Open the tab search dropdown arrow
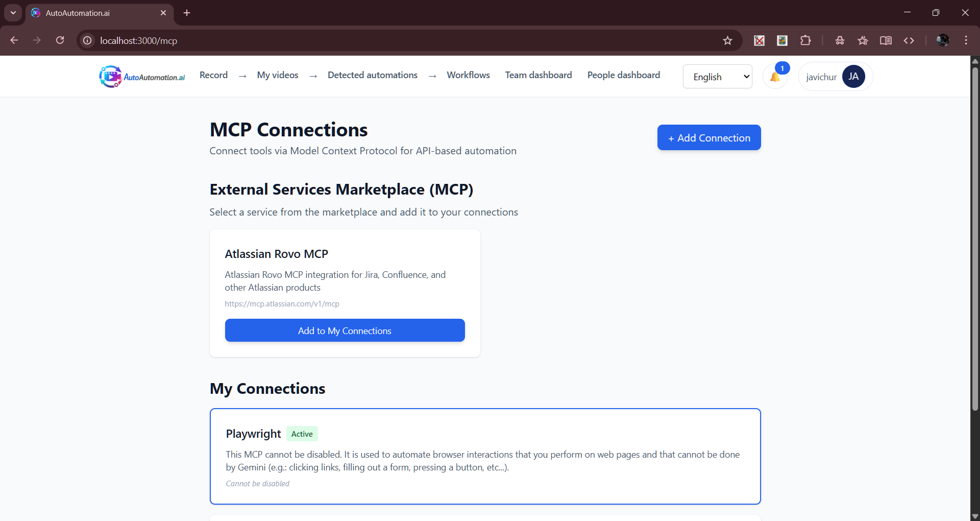Screen dimensions: 980x521 click(13, 13)
